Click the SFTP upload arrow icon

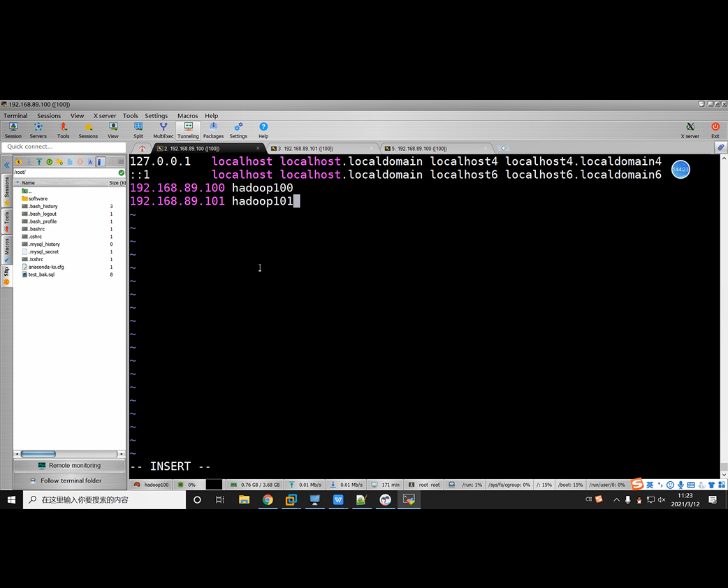click(39, 162)
